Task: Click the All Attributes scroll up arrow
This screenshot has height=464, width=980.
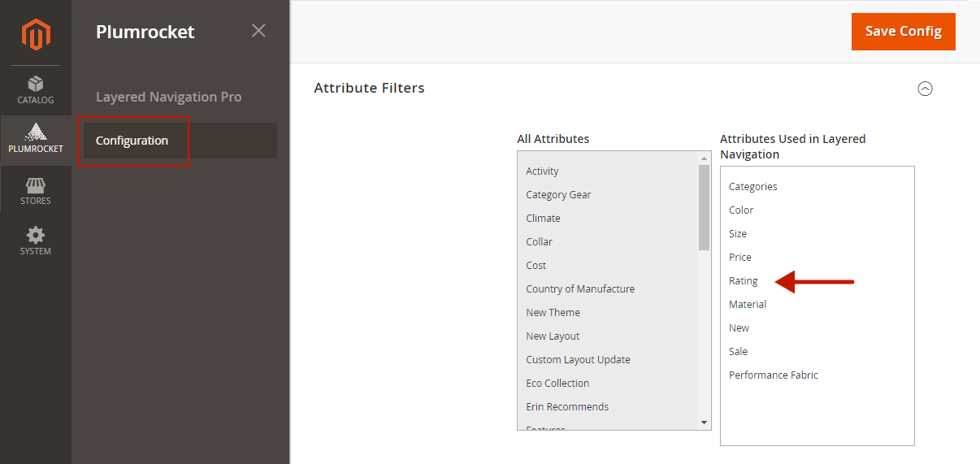Action: [x=705, y=158]
